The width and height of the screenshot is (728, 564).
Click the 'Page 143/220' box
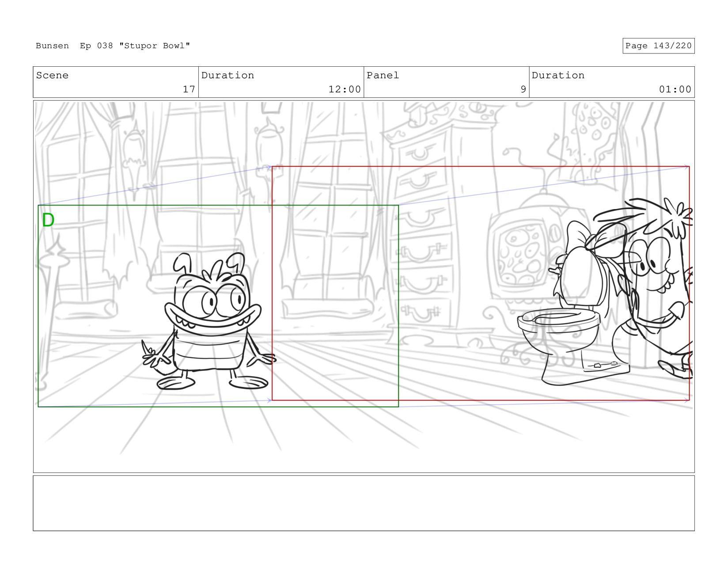[x=658, y=46]
